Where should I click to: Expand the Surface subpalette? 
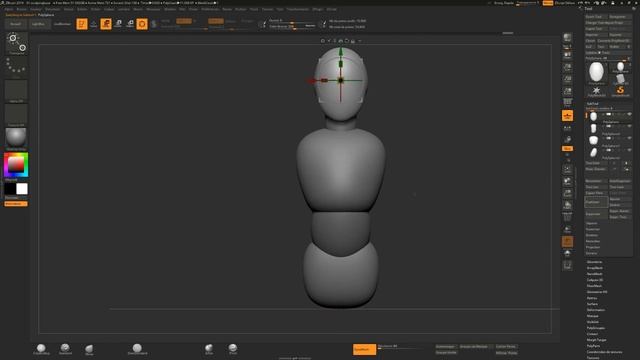coord(592,304)
